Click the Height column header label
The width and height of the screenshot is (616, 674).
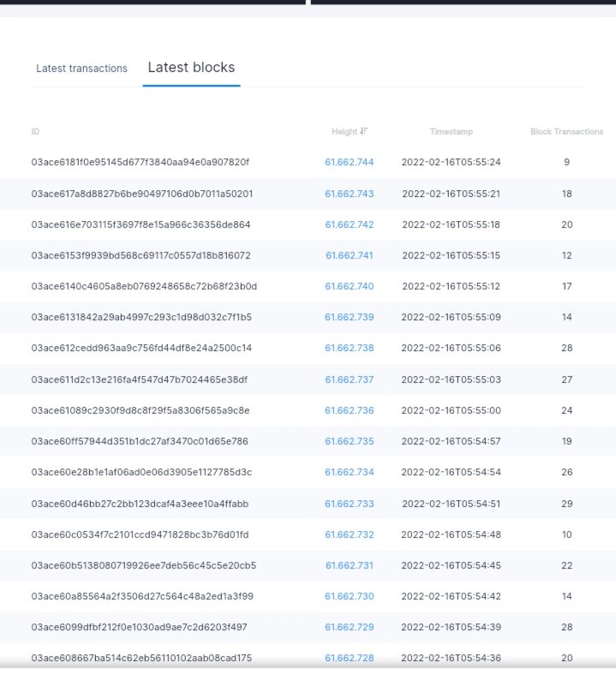click(344, 132)
